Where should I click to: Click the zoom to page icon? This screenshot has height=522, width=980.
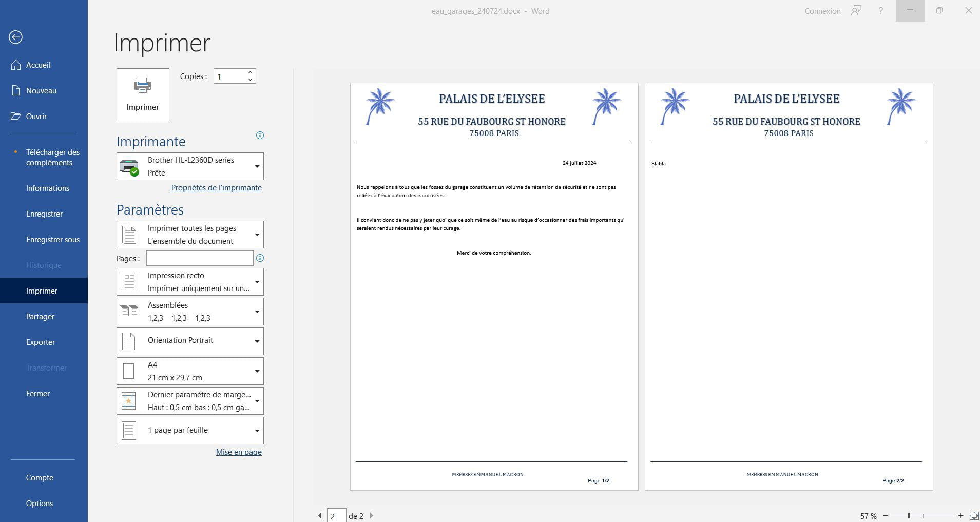click(974, 516)
